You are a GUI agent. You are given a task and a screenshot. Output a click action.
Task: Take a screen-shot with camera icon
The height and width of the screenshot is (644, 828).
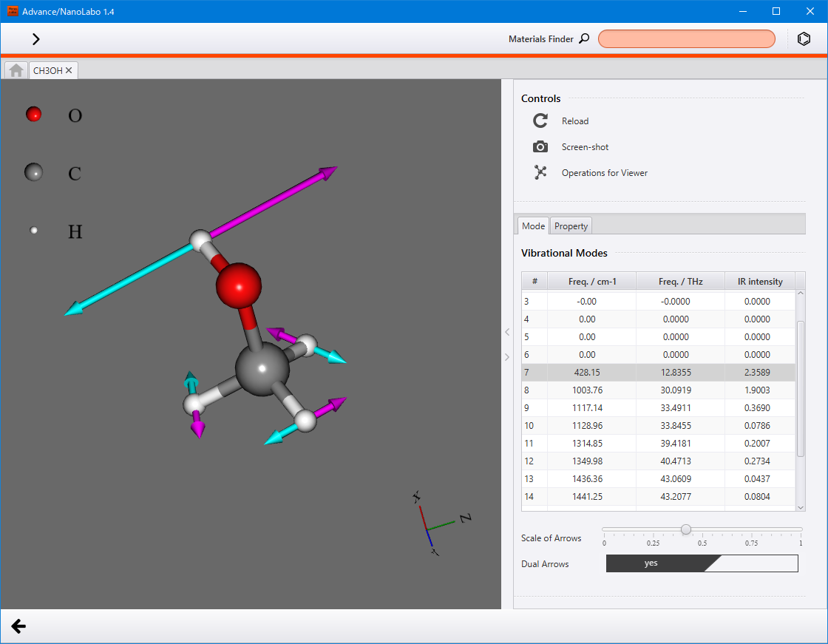tap(540, 147)
